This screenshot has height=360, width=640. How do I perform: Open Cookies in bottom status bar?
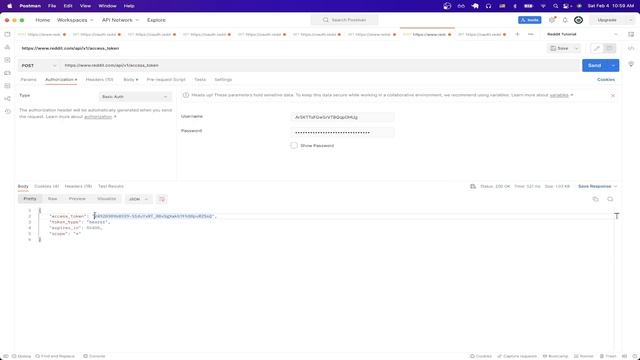[481, 356]
